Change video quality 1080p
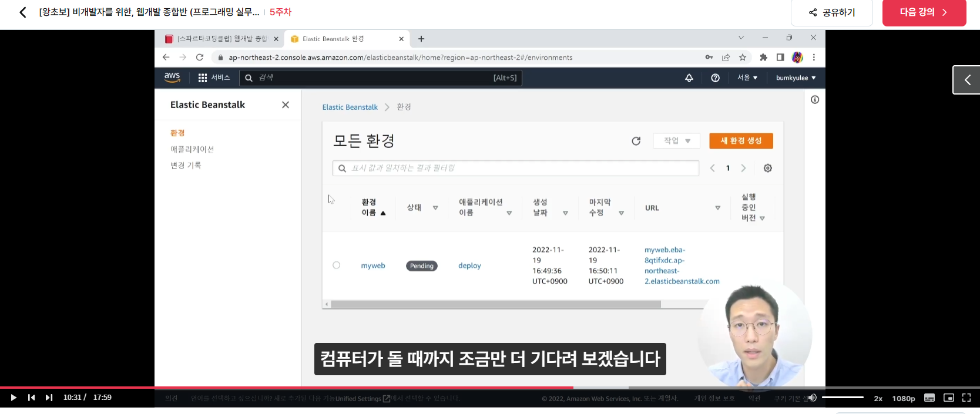The image size is (980, 414). 904,398
